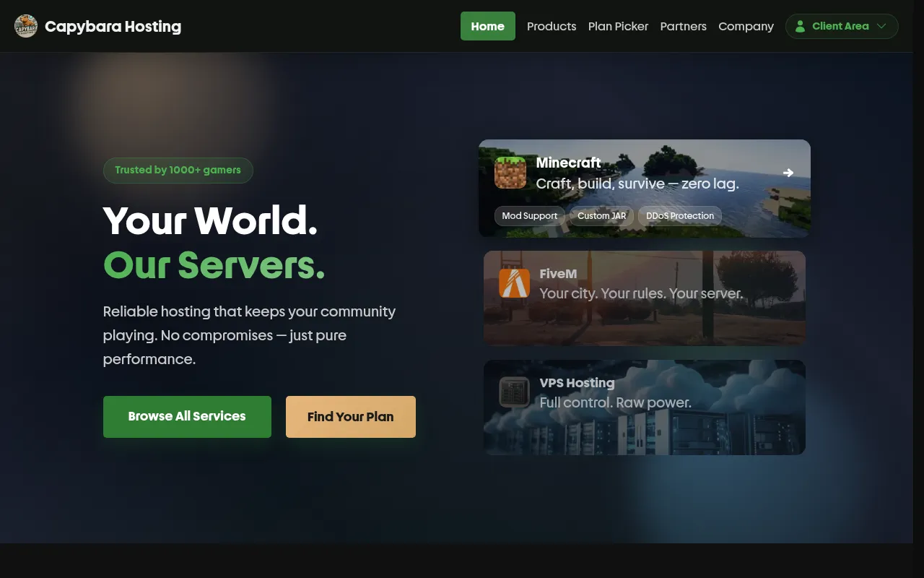Viewport: 924px width, 578px height.
Task: Open the Products menu
Action: tap(552, 26)
